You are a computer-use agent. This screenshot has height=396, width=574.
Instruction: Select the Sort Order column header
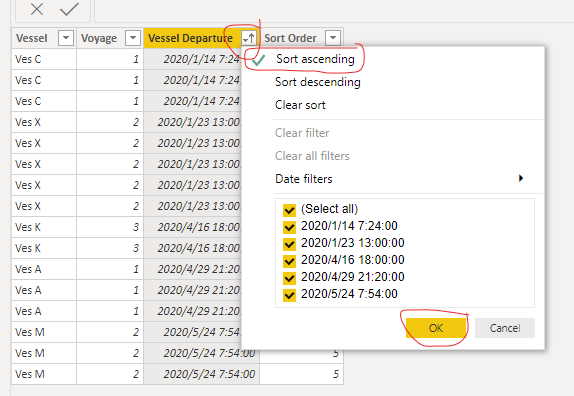(301, 38)
